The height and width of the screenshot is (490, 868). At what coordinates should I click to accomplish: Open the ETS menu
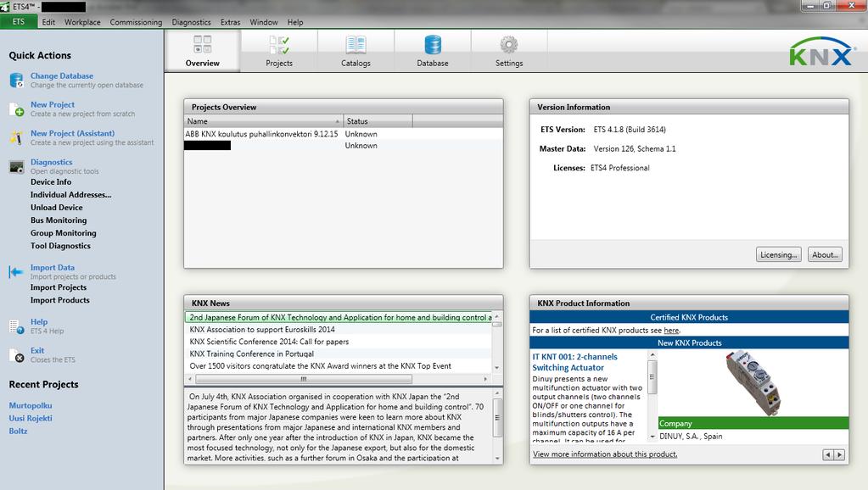pyautogui.click(x=19, y=21)
